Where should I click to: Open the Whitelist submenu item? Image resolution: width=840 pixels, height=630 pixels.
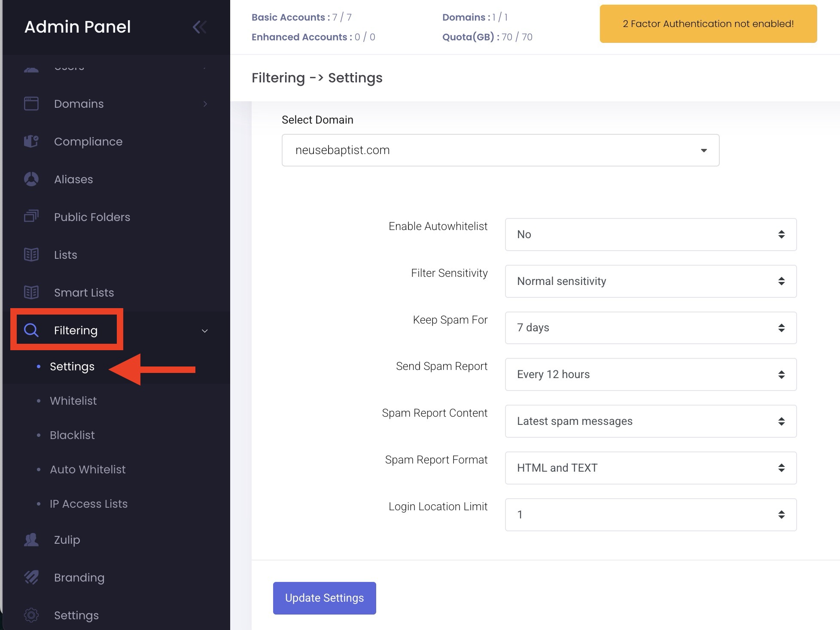73,401
